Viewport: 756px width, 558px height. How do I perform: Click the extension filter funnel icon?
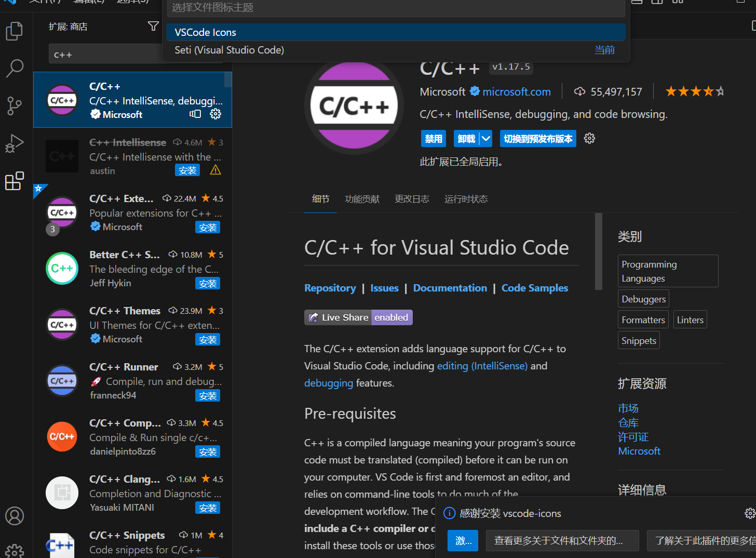[153, 26]
